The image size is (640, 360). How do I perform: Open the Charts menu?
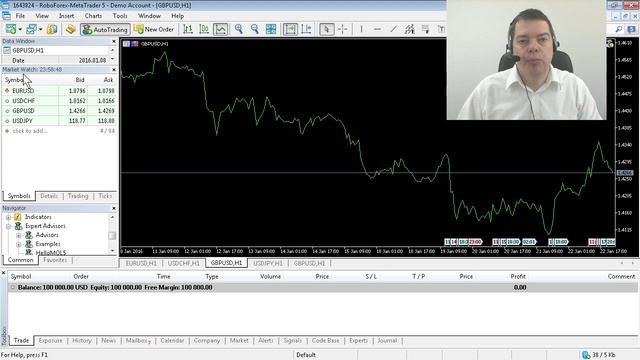(x=93, y=16)
